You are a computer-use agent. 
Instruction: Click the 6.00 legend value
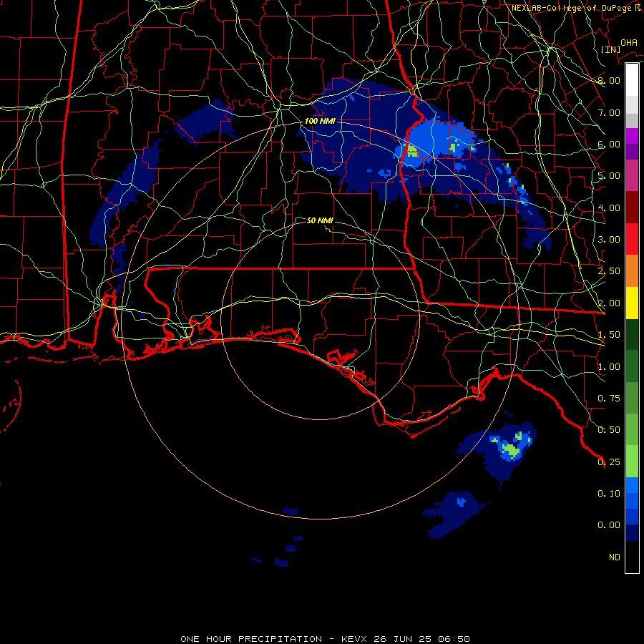(609, 144)
